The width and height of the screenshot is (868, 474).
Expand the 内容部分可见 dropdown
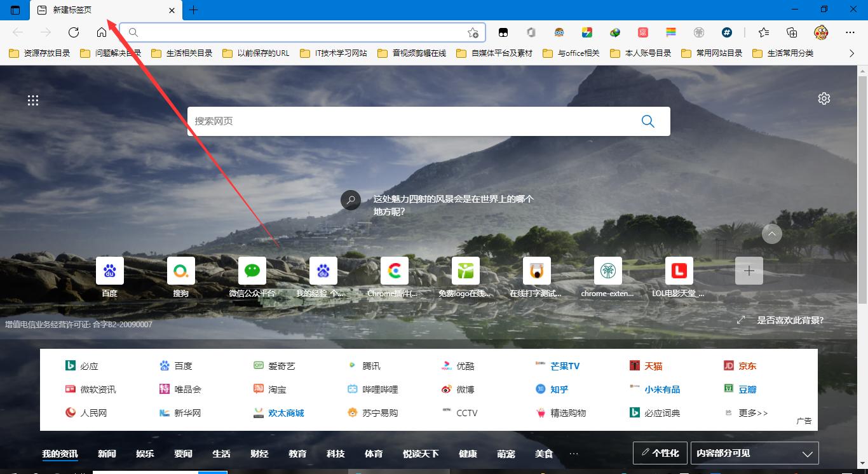pos(754,453)
